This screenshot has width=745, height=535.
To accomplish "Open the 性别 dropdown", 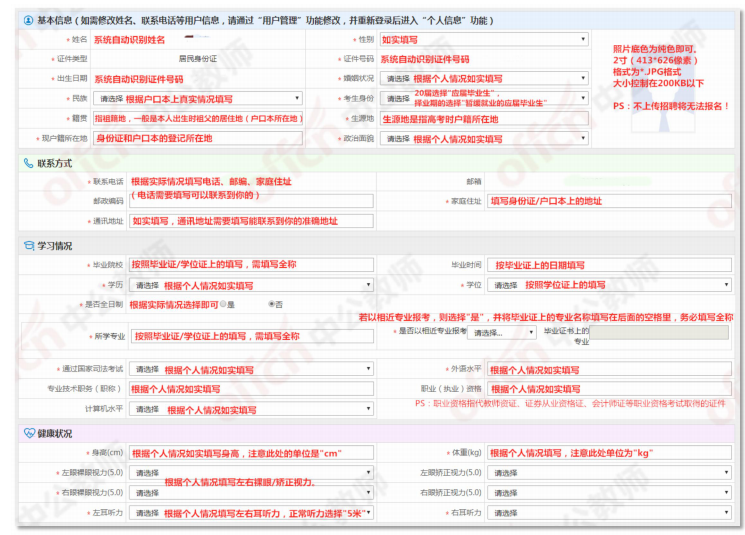I will coord(484,39).
